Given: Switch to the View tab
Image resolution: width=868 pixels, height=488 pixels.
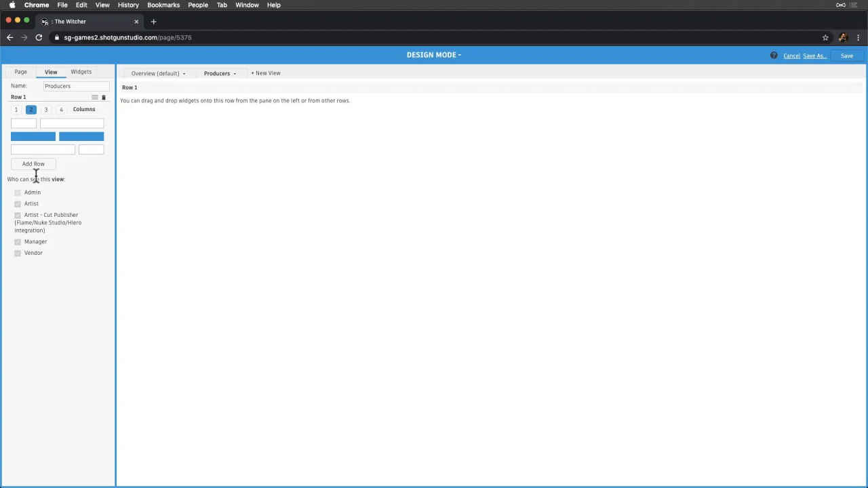Looking at the screenshot, I should [51, 72].
